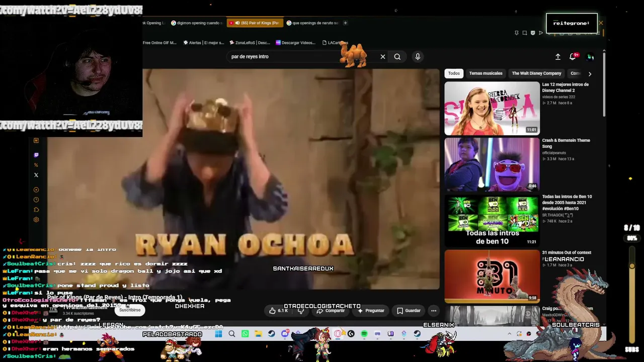Switch to the 'digimon opening cuando' tab
This screenshot has width=644, height=362.
pyautogui.click(x=196, y=23)
